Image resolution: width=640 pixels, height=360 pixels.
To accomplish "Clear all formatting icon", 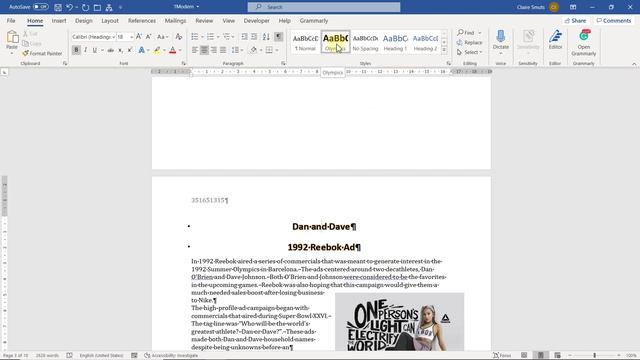I will click(x=178, y=37).
